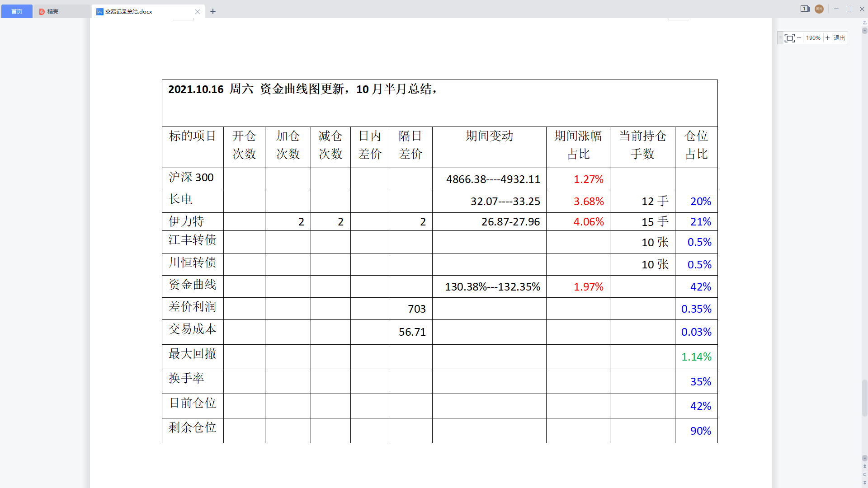Select the 交易记录总结.docx document tab
Screen dimensions: 868x488
(x=129, y=11)
